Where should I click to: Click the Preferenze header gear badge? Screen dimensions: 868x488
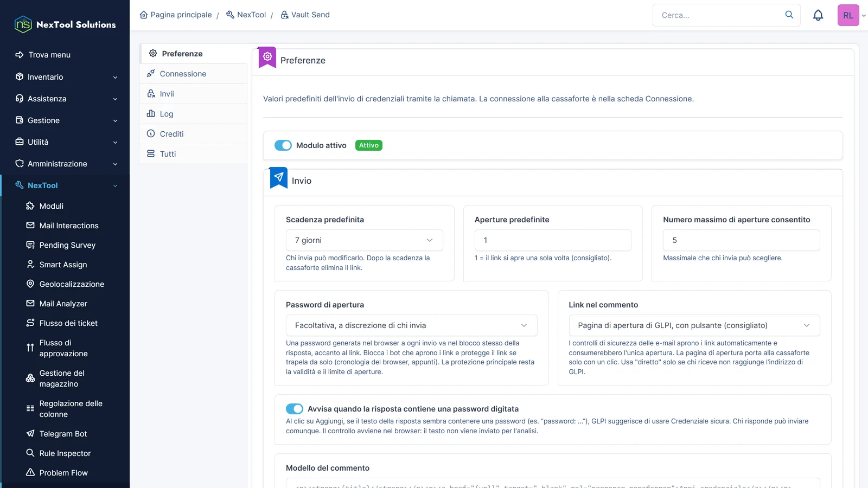pos(267,57)
